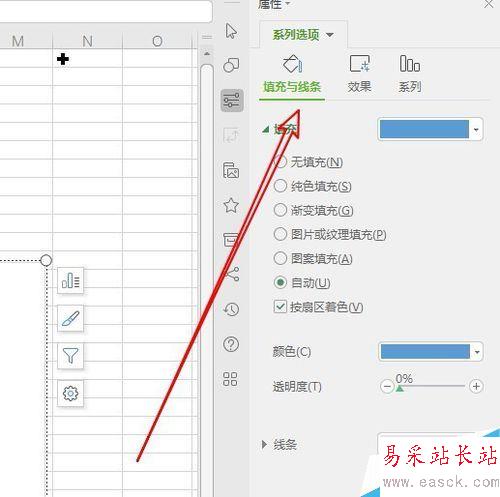Select the 无填充(N) radio button
The width and height of the screenshot is (500, 497).
tap(280, 162)
